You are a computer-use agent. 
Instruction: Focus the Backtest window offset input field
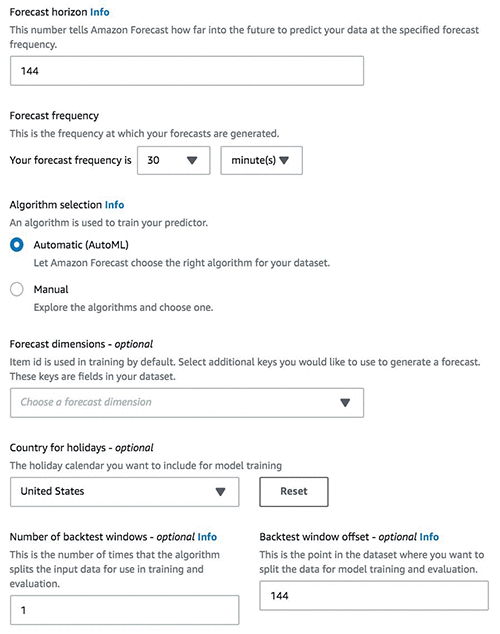(374, 596)
